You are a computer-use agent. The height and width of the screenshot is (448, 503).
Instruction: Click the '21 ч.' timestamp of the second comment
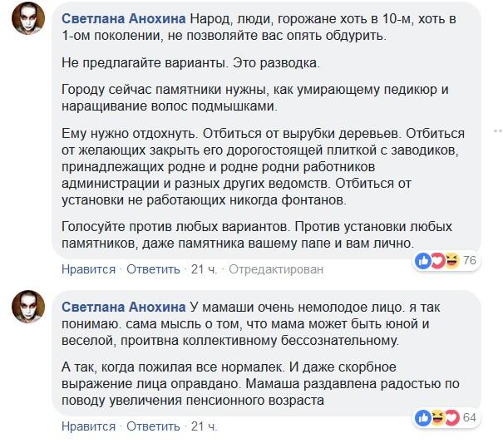[204, 426]
